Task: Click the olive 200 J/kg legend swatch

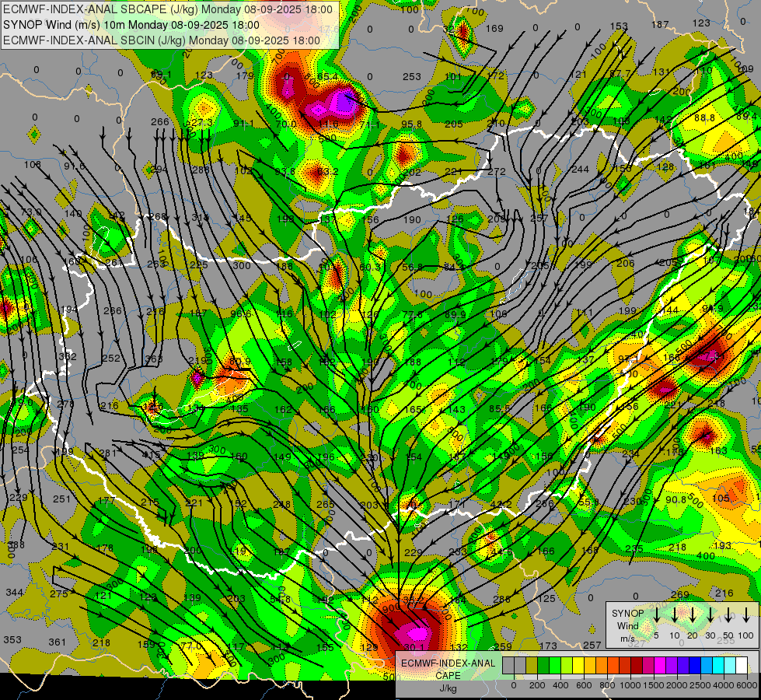Action: coord(532,666)
